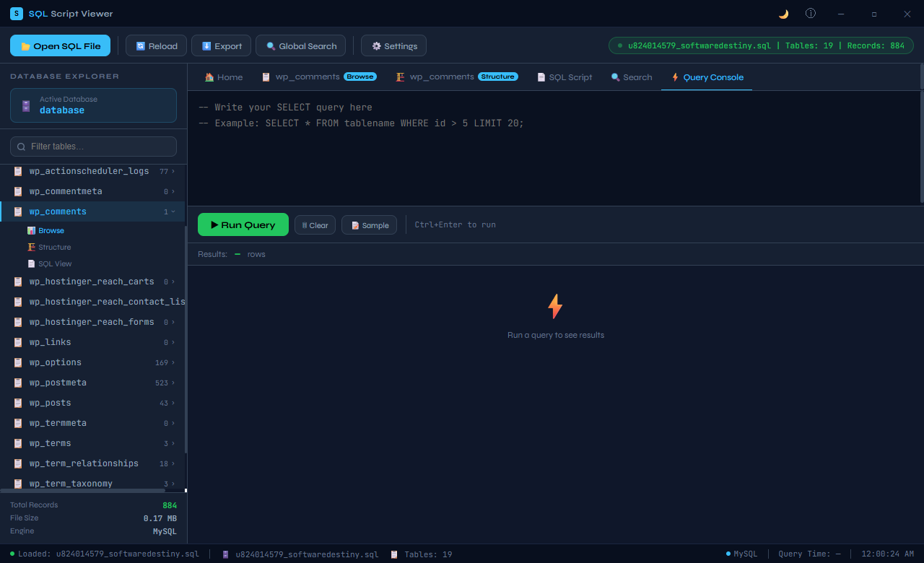Switch to the SQL Script tab
924x563 pixels.
(564, 77)
